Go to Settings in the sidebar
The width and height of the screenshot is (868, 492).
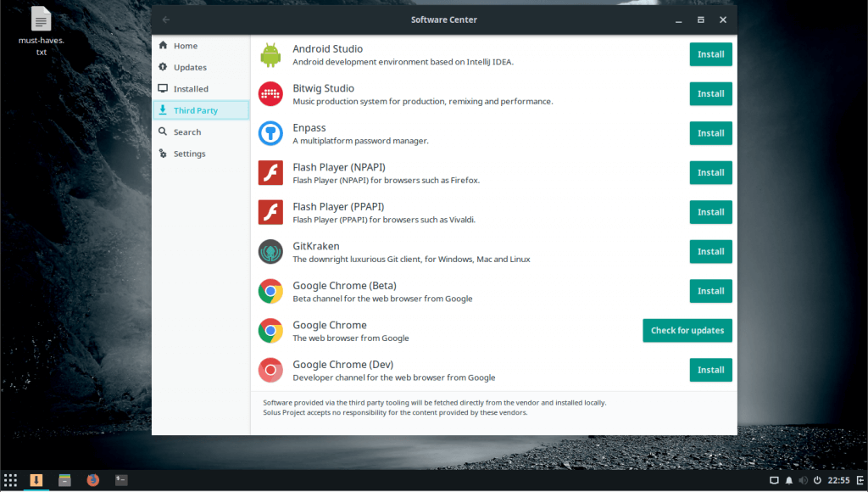click(189, 154)
